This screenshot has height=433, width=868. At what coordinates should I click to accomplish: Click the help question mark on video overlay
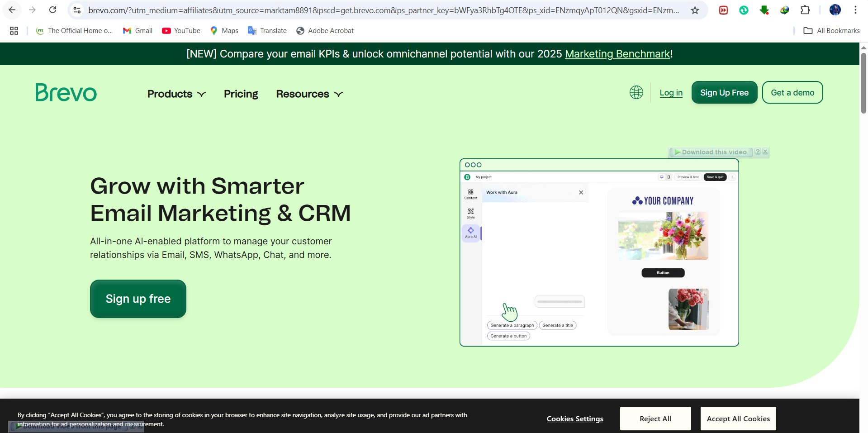tap(758, 152)
